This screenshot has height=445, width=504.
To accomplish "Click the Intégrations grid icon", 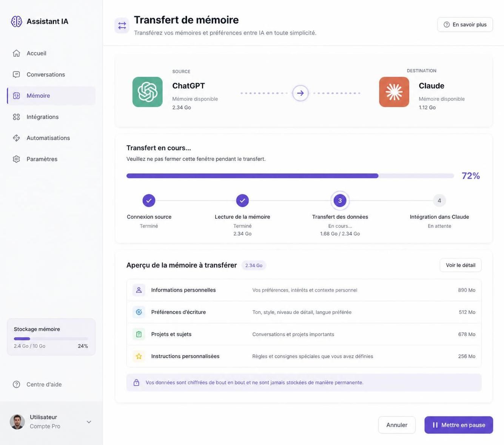I will [x=16, y=117].
